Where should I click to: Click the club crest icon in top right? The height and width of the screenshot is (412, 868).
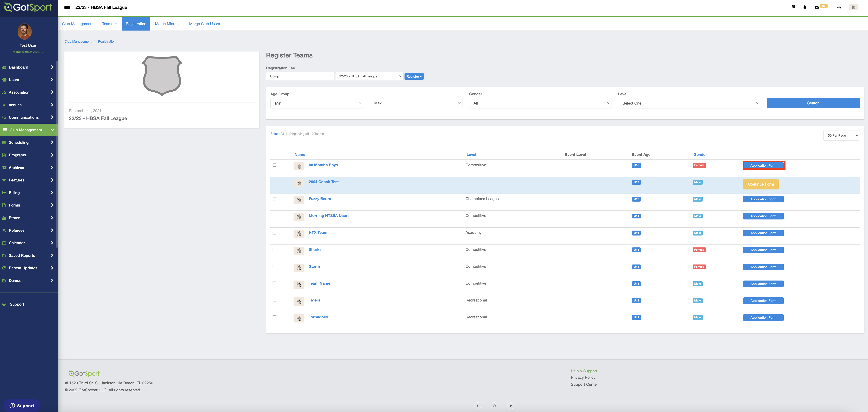pos(853,7)
